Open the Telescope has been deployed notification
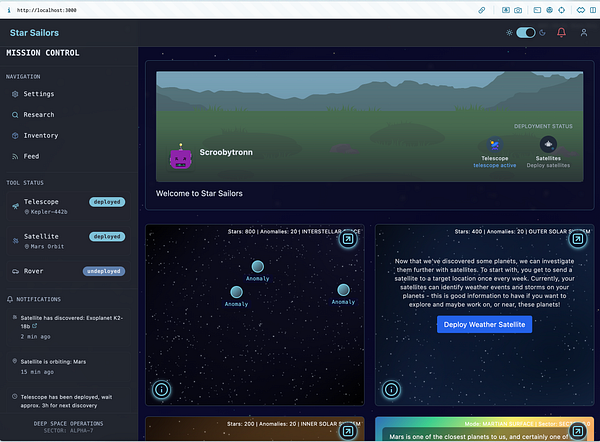Viewport: 600px width, 442px height. [68, 401]
